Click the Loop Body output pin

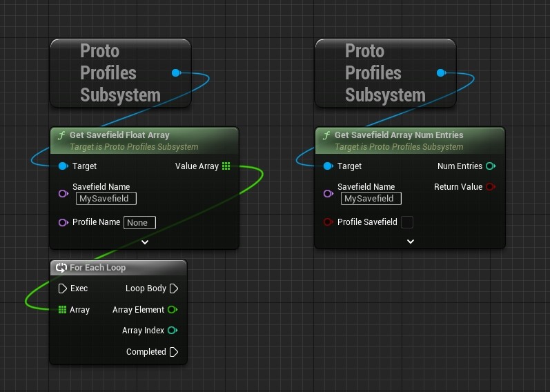[174, 288]
